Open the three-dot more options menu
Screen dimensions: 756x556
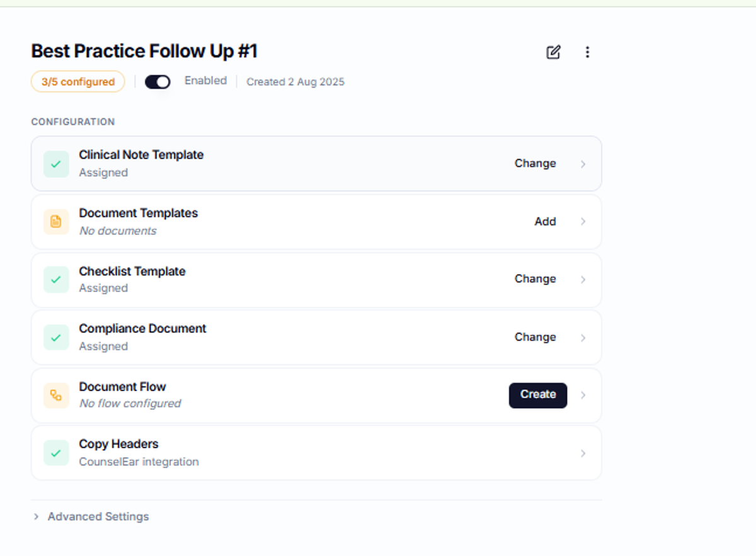point(587,52)
